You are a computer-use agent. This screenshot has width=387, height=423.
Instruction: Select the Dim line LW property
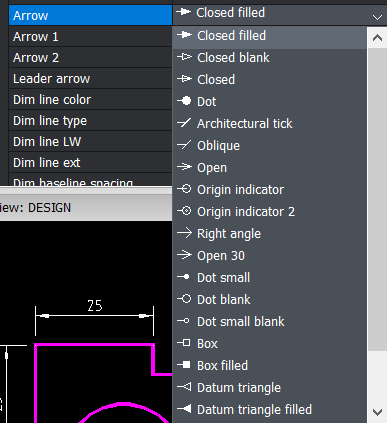coord(90,141)
